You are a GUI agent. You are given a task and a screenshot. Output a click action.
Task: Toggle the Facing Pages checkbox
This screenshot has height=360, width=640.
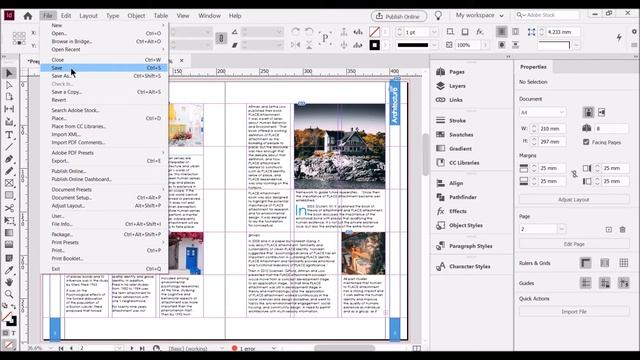click(x=586, y=142)
